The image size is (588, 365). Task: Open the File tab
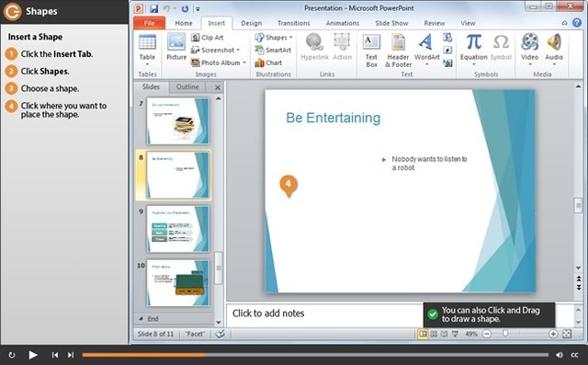149,23
